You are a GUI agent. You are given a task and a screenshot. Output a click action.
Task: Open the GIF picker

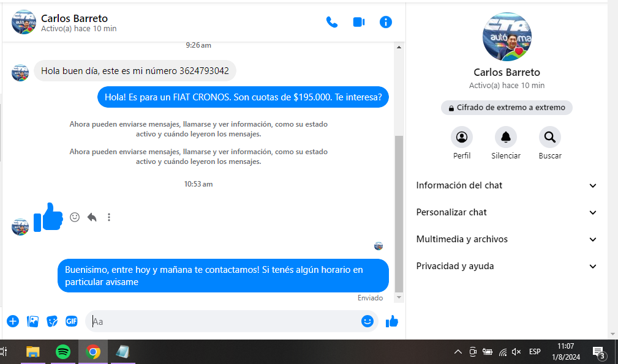(x=72, y=321)
